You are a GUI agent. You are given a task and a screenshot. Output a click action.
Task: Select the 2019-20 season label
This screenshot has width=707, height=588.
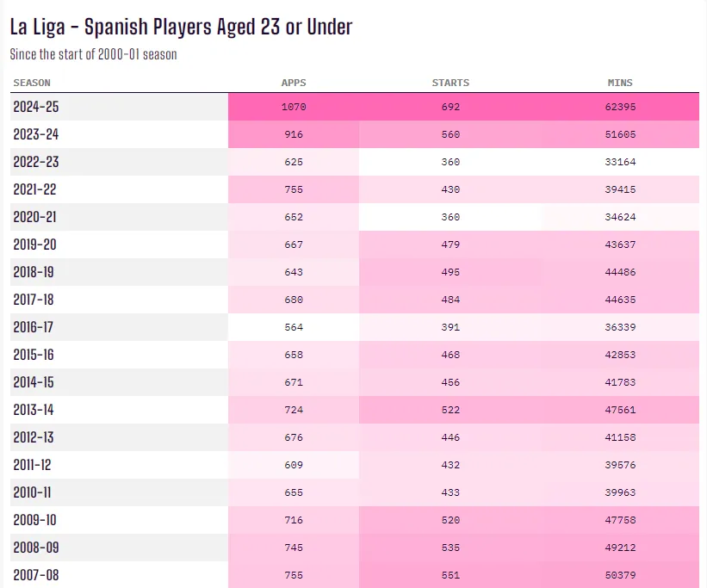click(36, 244)
